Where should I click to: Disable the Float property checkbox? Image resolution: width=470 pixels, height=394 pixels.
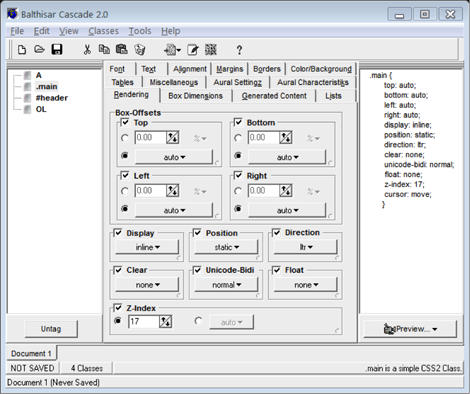(x=277, y=270)
